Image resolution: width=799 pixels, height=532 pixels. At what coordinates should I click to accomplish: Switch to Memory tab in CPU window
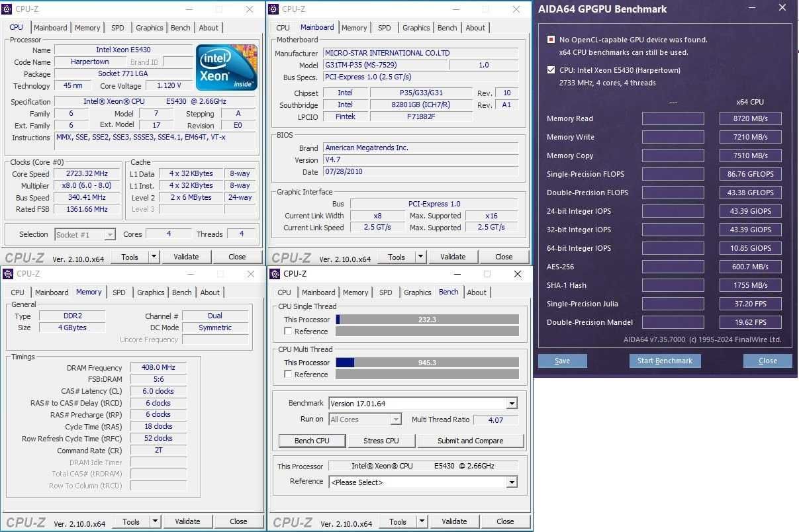(87, 28)
